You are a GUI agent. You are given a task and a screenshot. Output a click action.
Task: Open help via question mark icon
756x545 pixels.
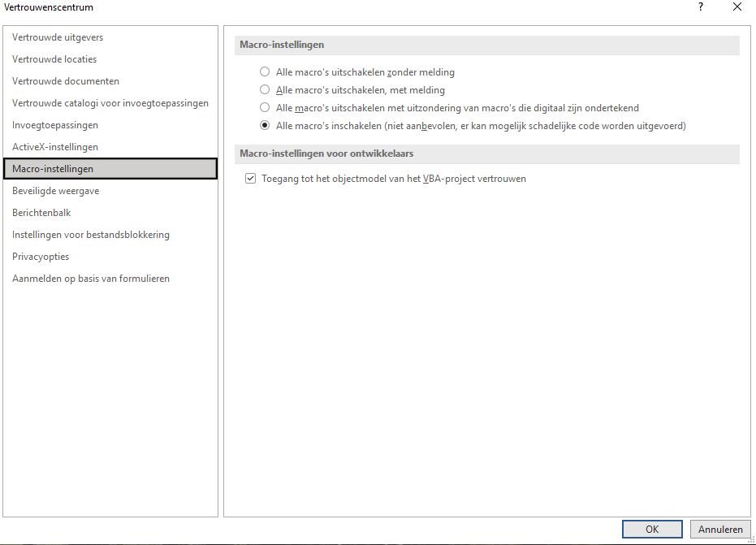(x=701, y=6)
